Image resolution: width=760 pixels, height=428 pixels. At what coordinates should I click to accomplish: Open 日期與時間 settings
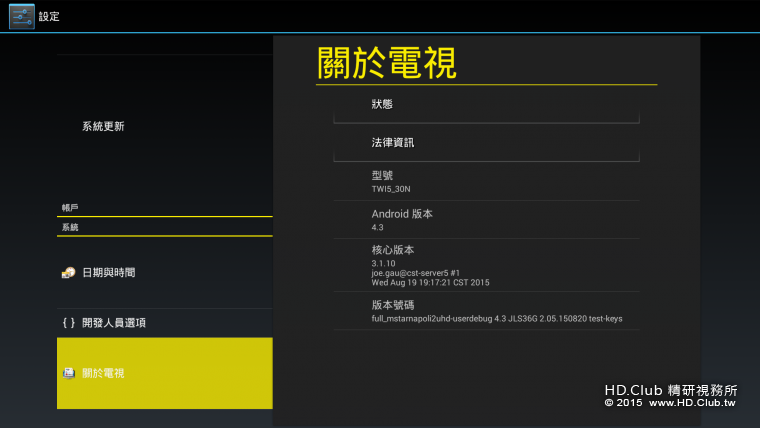pyautogui.click(x=165, y=273)
